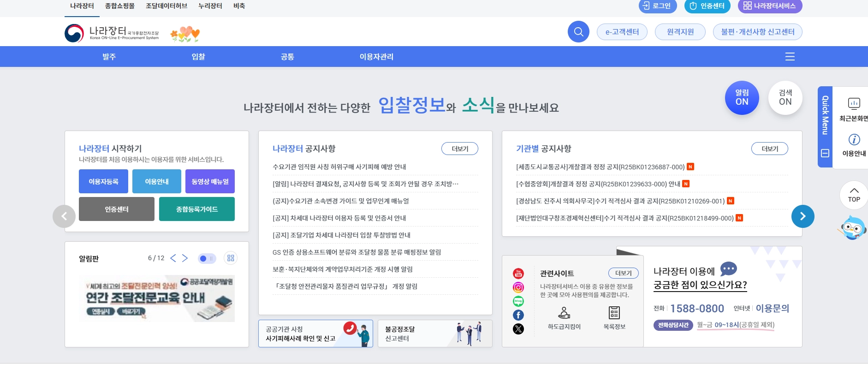Click the right carousel arrow
The image size is (868, 370).
tap(803, 216)
